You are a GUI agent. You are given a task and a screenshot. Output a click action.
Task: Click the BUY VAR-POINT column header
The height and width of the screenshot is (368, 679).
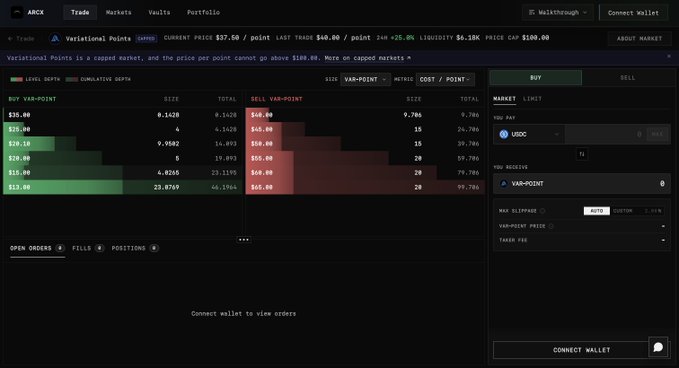32,99
